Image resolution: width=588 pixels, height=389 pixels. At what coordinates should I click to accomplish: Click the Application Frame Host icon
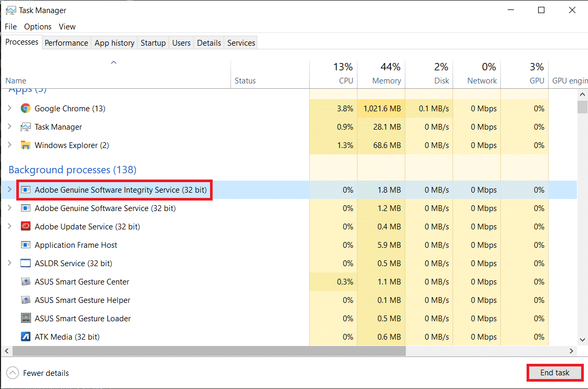click(25, 245)
